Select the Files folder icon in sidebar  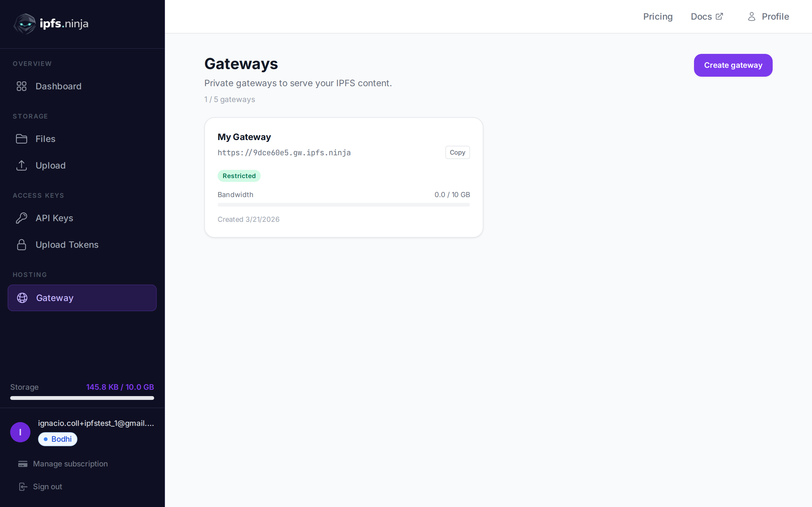[x=22, y=138]
